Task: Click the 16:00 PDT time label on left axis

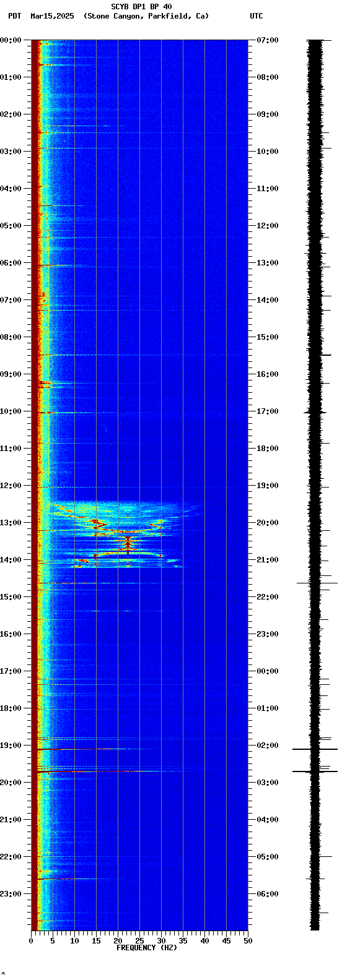Action: pyautogui.click(x=11, y=634)
